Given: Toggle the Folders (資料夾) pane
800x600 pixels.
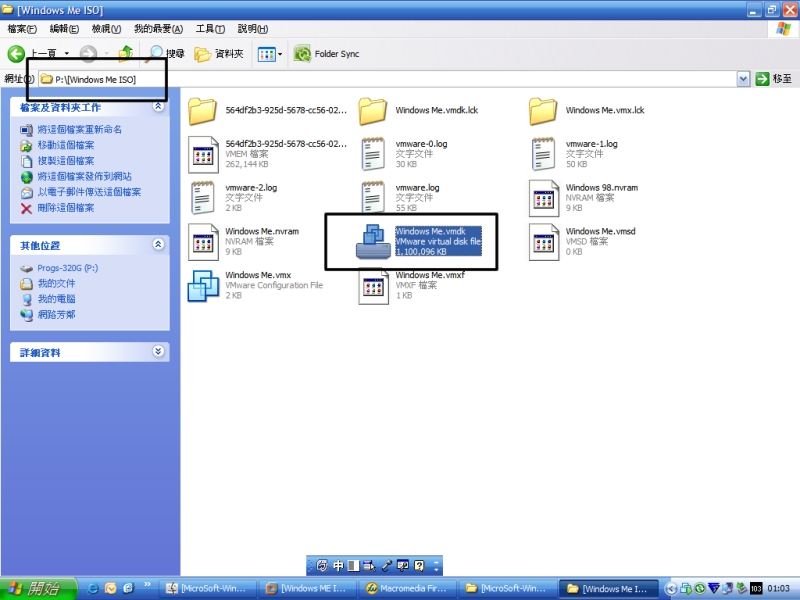Looking at the screenshot, I should tap(219, 54).
